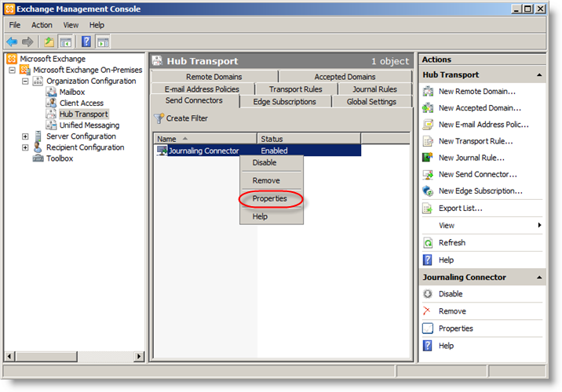562x392 pixels.
Task: Open the Action menu
Action: click(x=42, y=25)
